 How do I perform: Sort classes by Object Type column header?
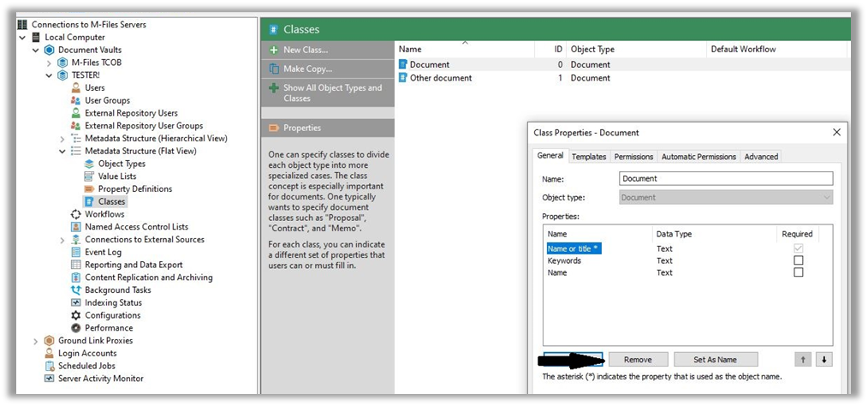[637, 49]
